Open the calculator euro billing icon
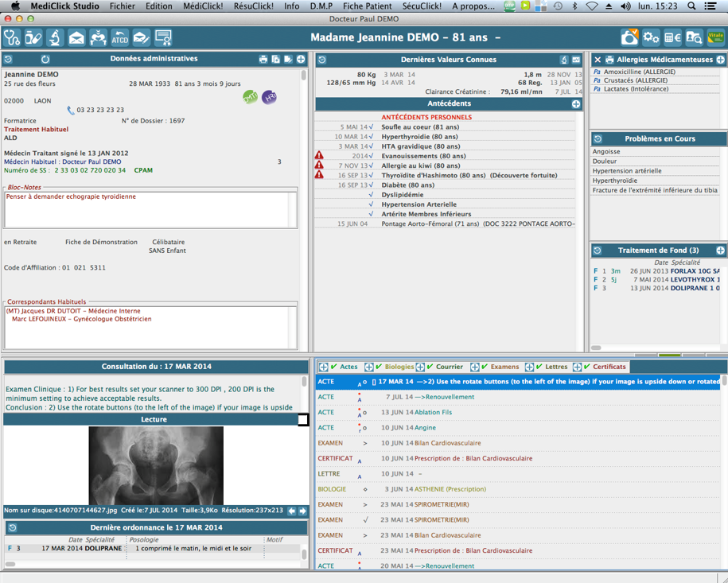The height and width of the screenshot is (583, 728). 673,37
